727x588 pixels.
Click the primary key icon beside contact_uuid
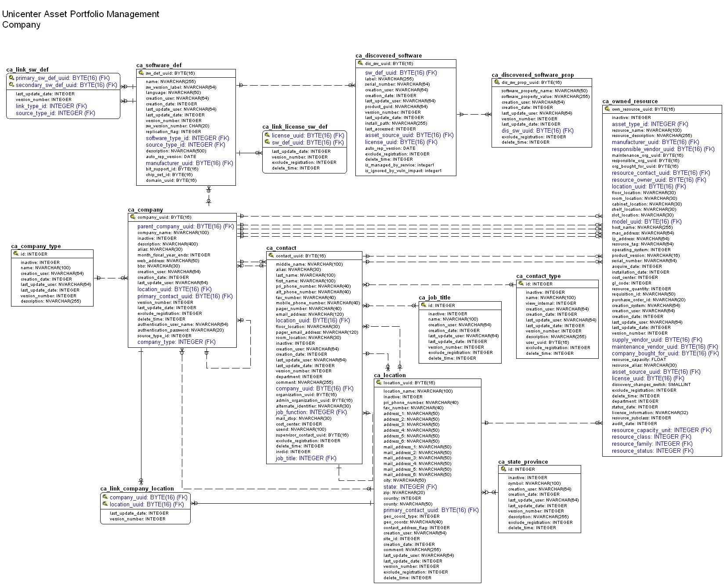(271, 255)
